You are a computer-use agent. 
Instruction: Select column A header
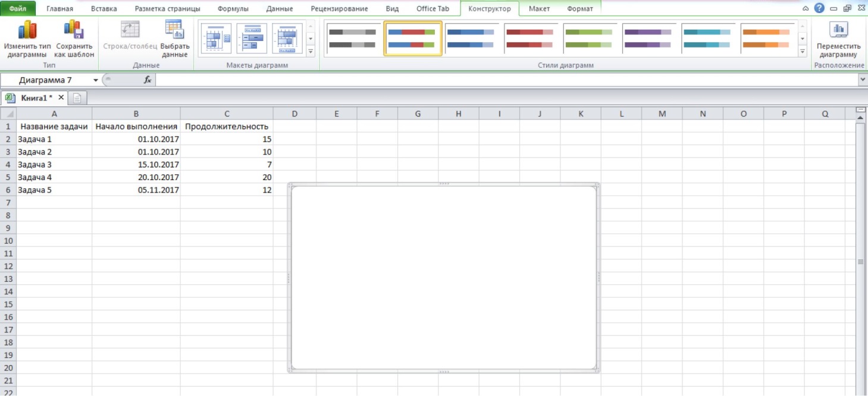[x=54, y=114]
